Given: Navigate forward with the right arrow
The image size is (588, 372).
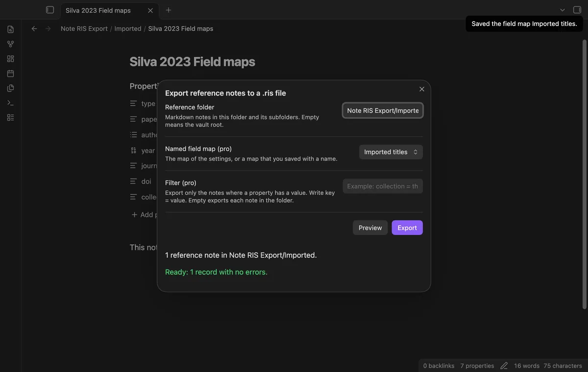Looking at the screenshot, I should tap(48, 29).
